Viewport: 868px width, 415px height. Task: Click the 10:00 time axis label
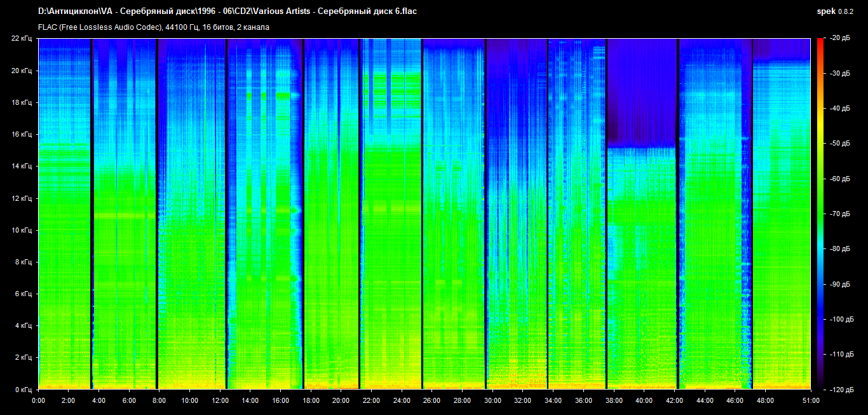pos(189,400)
